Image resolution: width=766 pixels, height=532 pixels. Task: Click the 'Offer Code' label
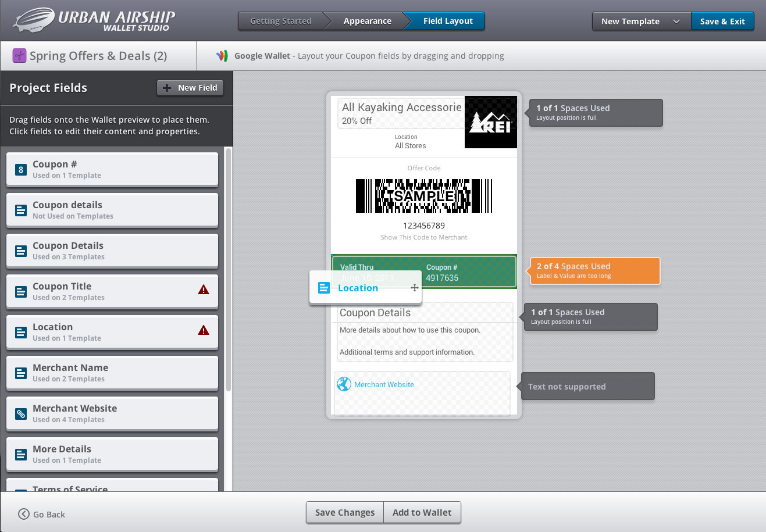424,168
